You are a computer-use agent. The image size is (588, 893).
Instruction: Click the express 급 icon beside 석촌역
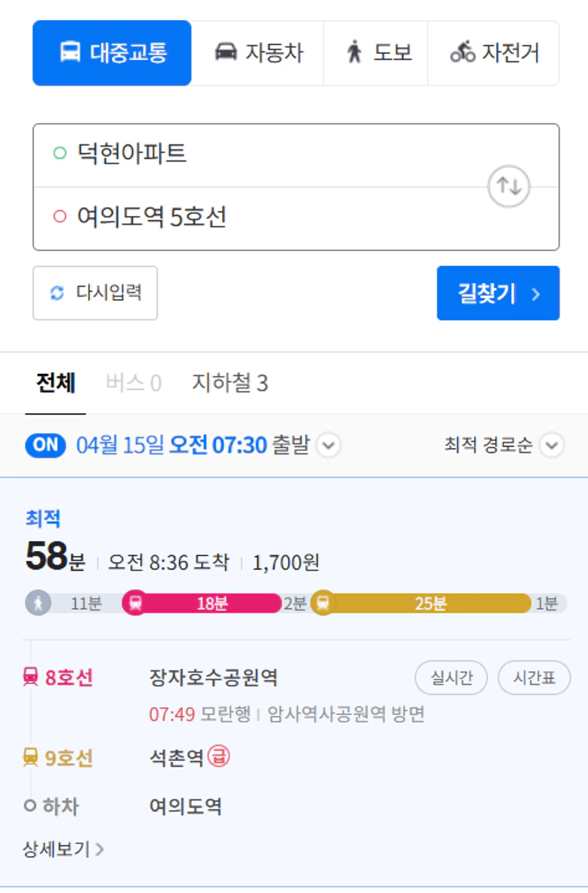point(219,758)
